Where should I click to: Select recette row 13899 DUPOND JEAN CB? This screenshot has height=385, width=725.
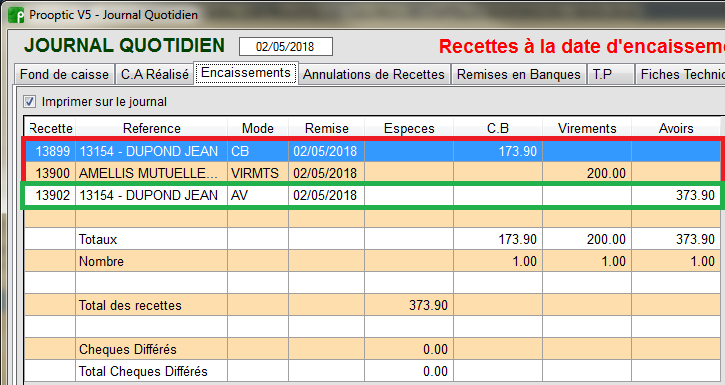pos(372,151)
